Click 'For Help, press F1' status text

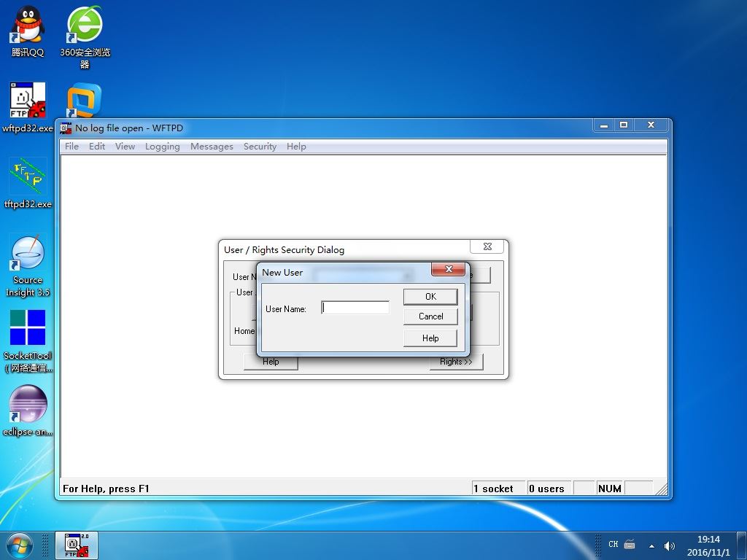coord(106,489)
